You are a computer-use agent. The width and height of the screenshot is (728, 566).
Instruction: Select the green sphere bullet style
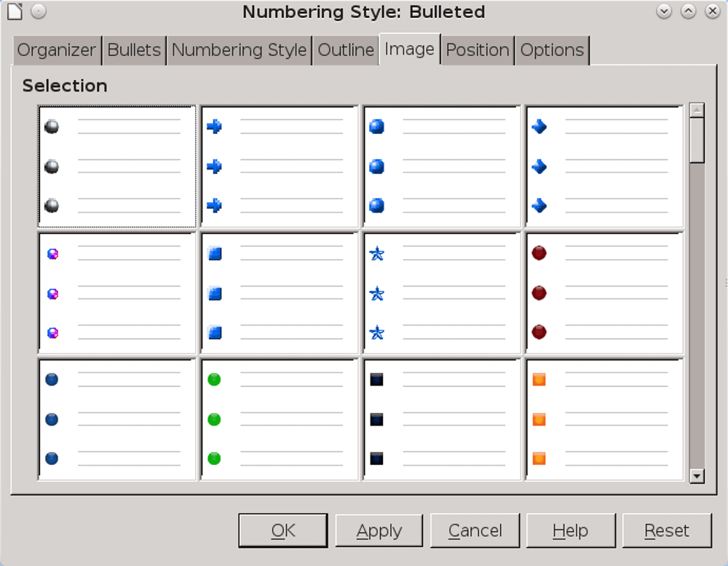(x=278, y=418)
